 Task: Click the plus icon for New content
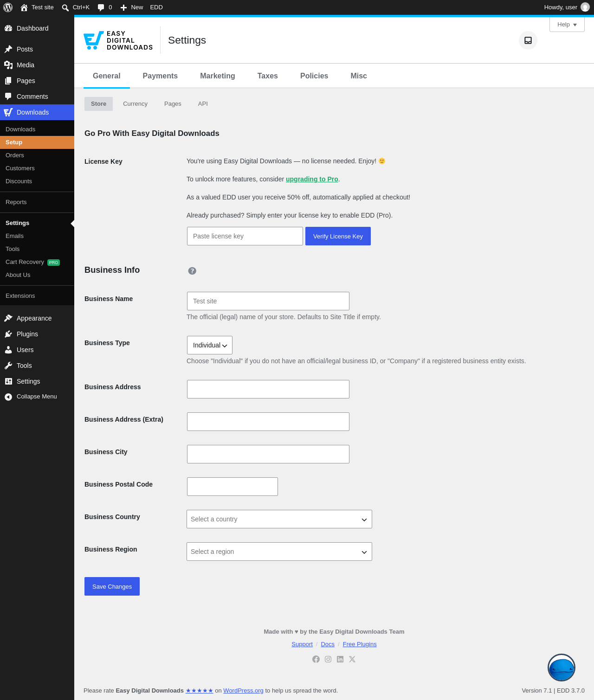[x=123, y=7]
